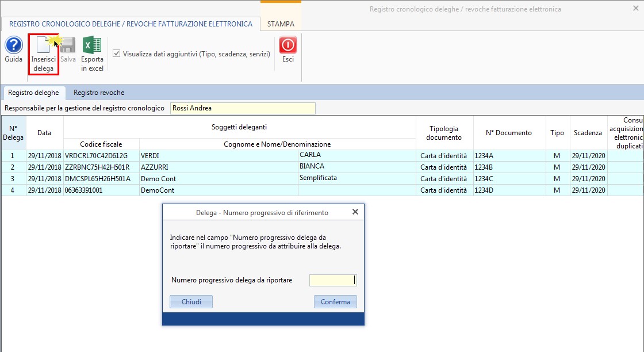The height and width of the screenshot is (352, 644).
Task: Click the Salva floppy disk icon
Action: click(68, 45)
